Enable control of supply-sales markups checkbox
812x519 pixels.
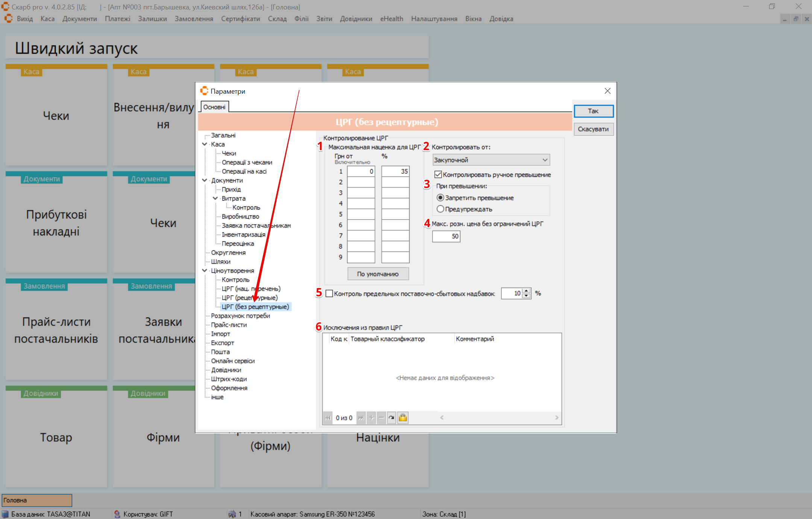[329, 293]
